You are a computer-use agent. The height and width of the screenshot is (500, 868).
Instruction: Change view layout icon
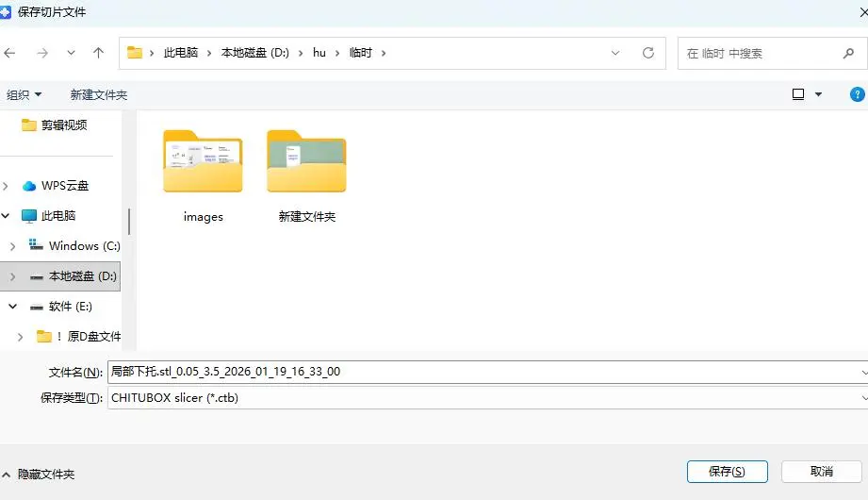[797, 94]
